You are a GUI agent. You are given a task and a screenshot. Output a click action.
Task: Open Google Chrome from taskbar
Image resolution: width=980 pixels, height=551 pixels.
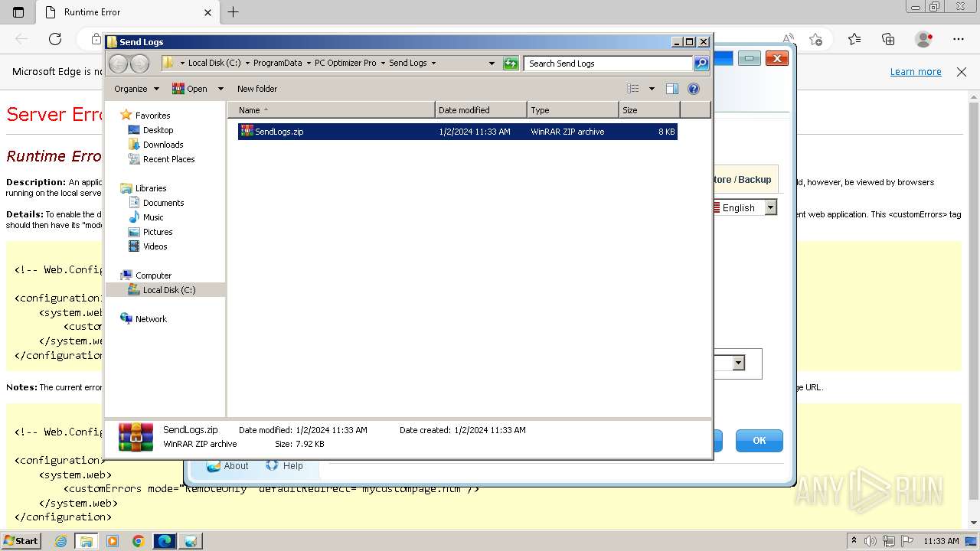click(x=139, y=541)
